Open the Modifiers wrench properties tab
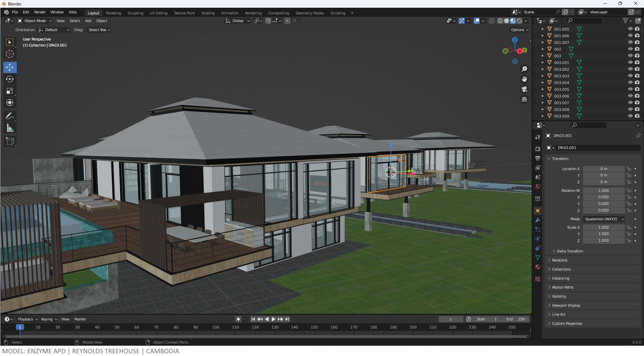 [x=538, y=220]
